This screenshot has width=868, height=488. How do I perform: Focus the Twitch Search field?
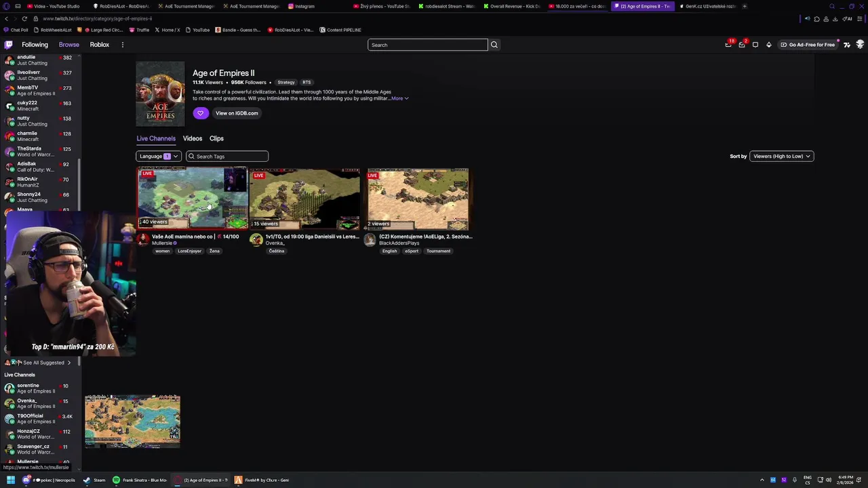(x=427, y=45)
